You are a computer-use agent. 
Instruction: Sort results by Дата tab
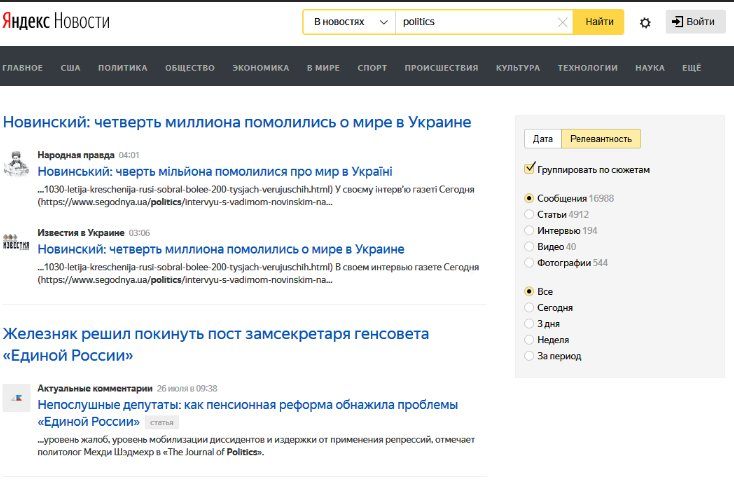pos(543,139)
